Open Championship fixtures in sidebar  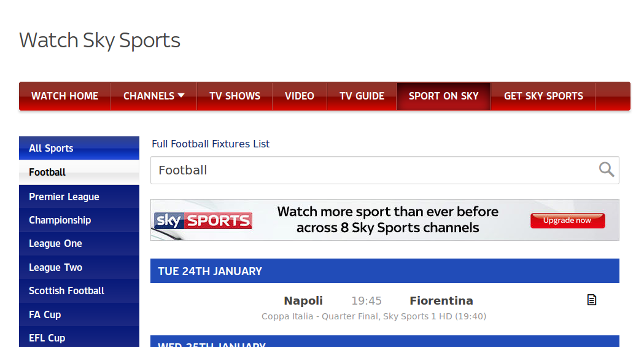pyautogui.click(x=79, y=220)
